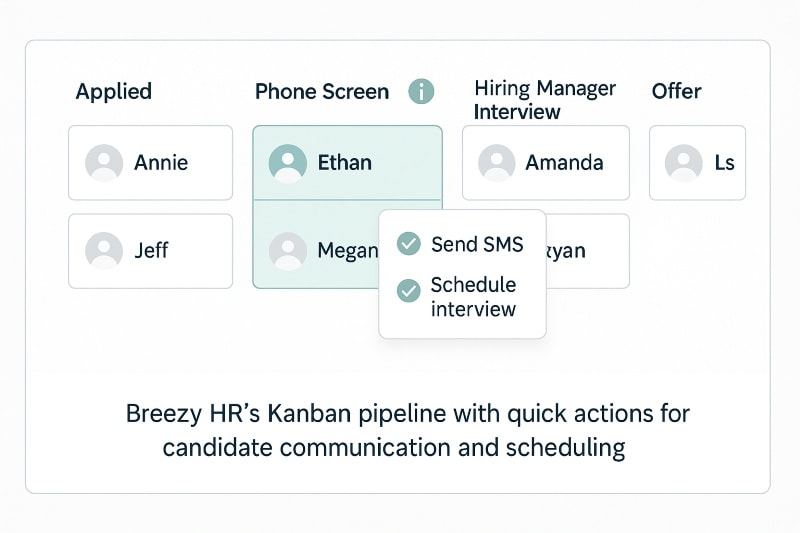Click Megan's avatar icon
800x533 pixels.
tap(288, 250)
